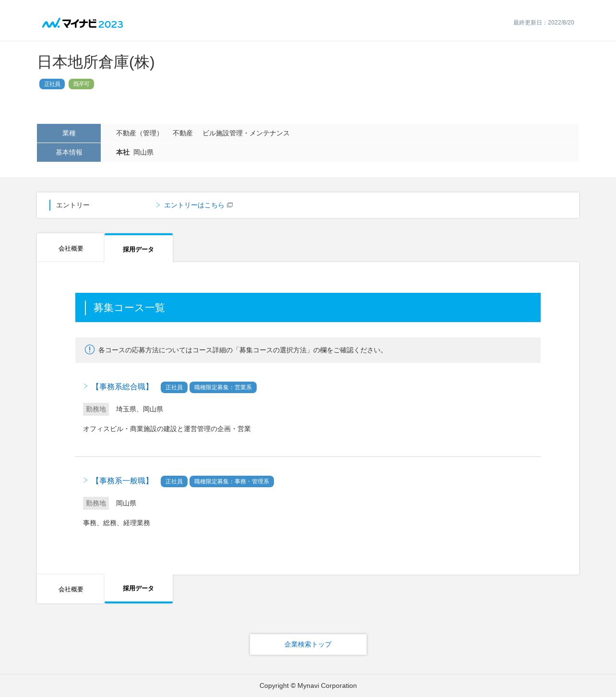
Task: Click the 不動産（管理） industry text
Action: point(140,133)
